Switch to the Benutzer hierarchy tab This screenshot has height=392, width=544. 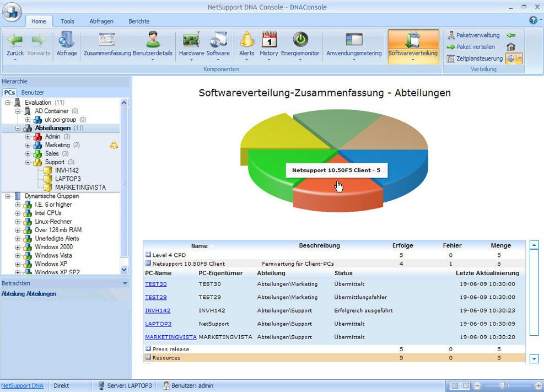(32, 92)
